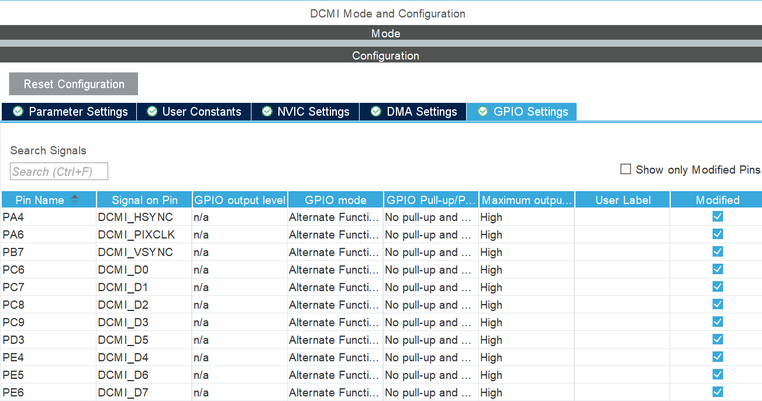The width and height of the screenshot is (762, 401).
Task: Toggle the Modified checkbox for PC7
Action: click(717, 286)
